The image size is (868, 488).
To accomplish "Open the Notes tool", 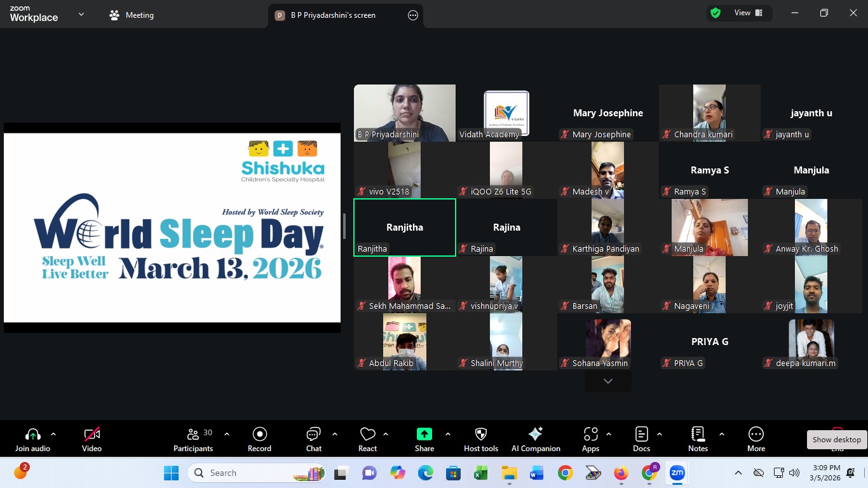I will tap(698, 439).
